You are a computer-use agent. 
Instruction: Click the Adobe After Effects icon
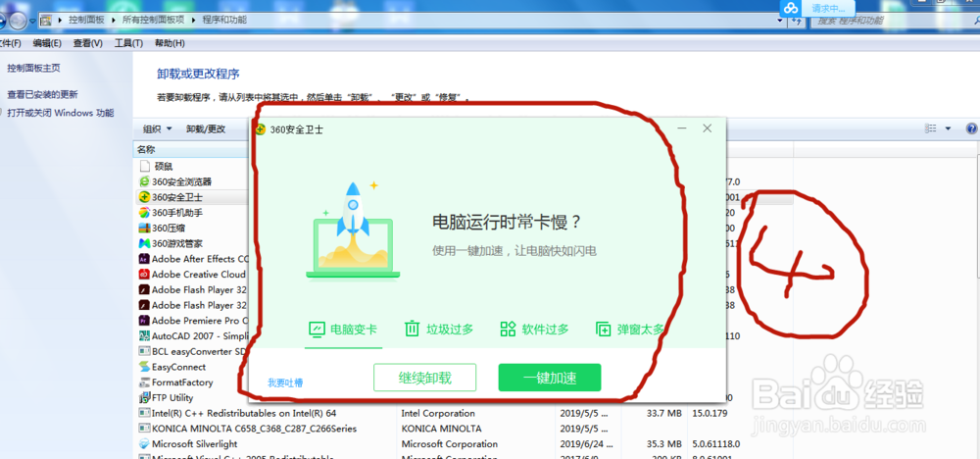(144, 259)
